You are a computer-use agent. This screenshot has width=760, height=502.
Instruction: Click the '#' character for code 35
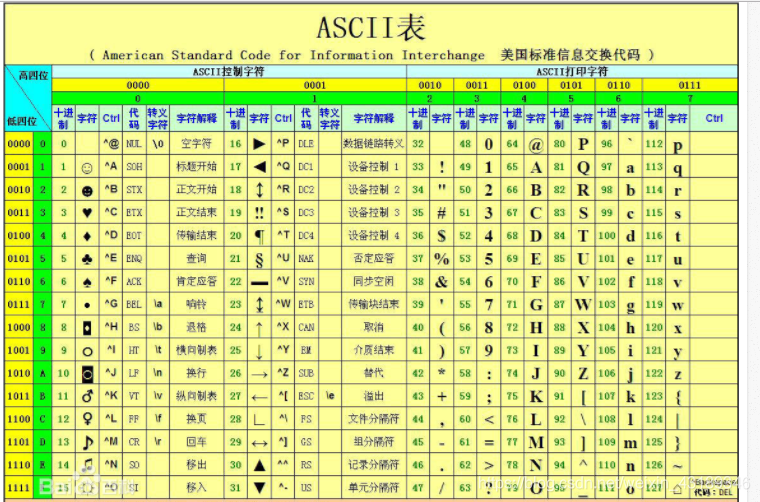pyautogui.click(x=442, y=213)
